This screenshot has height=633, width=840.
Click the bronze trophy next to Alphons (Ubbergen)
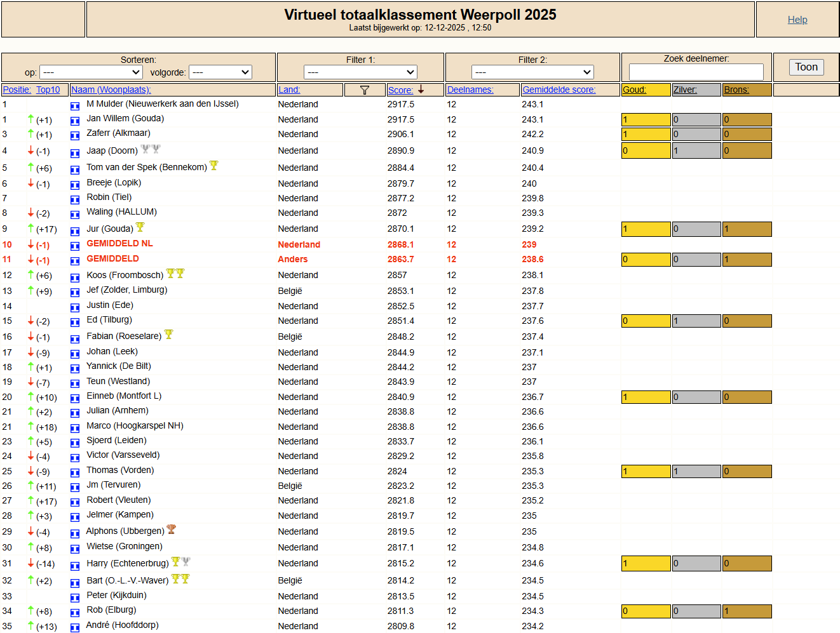coord(171,530)
